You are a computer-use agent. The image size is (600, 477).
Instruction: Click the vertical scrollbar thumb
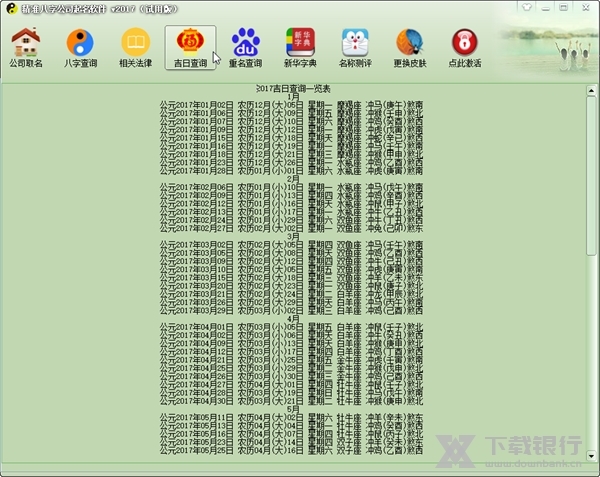coord(591,175)
